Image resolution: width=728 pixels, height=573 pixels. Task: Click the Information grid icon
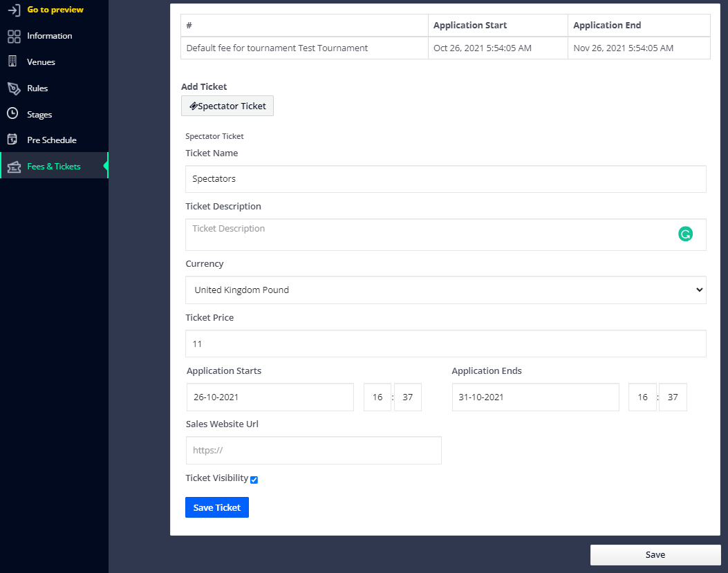(x=14, y=36)
